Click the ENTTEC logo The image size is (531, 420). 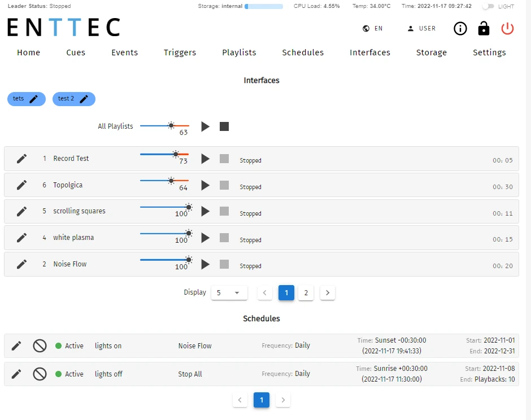point(64,28)
